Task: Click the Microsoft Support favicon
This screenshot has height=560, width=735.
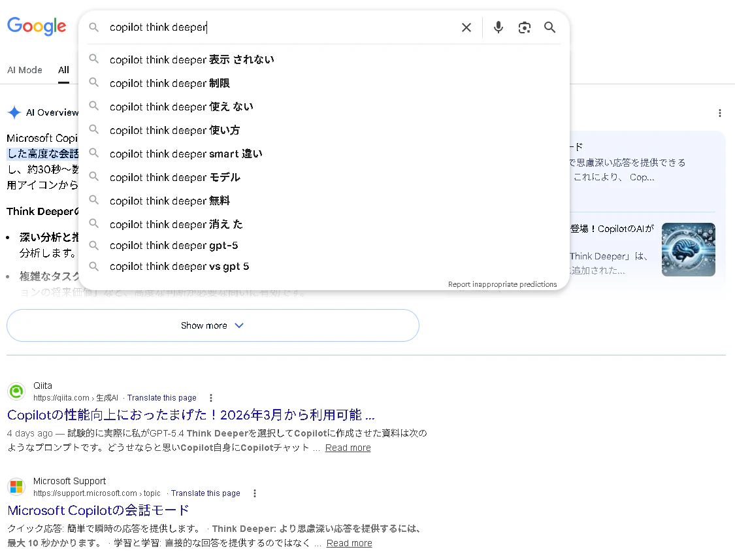Action: [16, 486]
